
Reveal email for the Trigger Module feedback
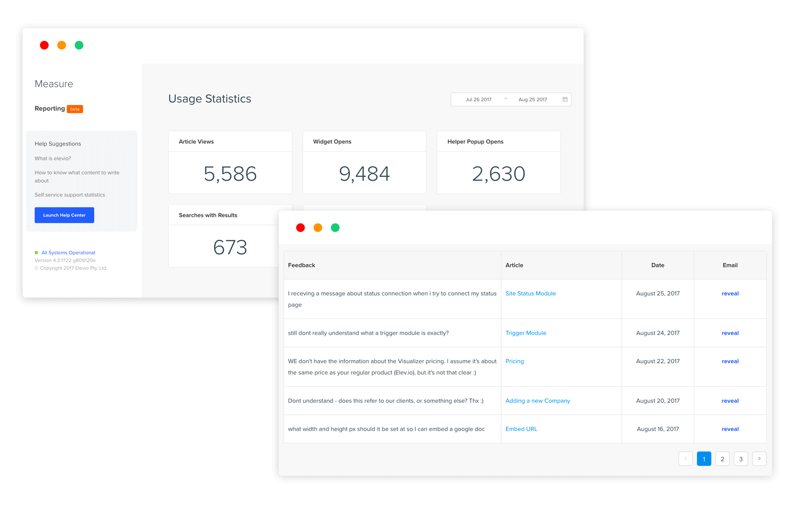pos(730,333)
